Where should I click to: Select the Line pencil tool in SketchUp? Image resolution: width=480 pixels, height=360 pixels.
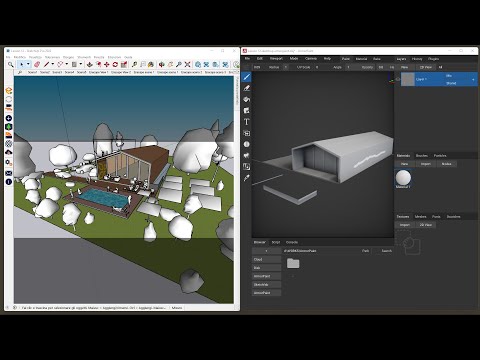pyautogui.click(x=46, y=64)
